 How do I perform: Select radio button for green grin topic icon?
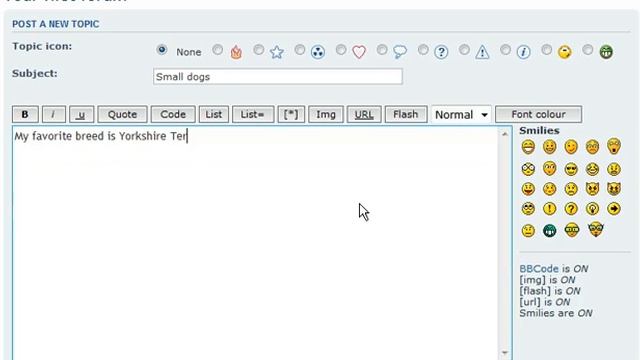(587, 50)
